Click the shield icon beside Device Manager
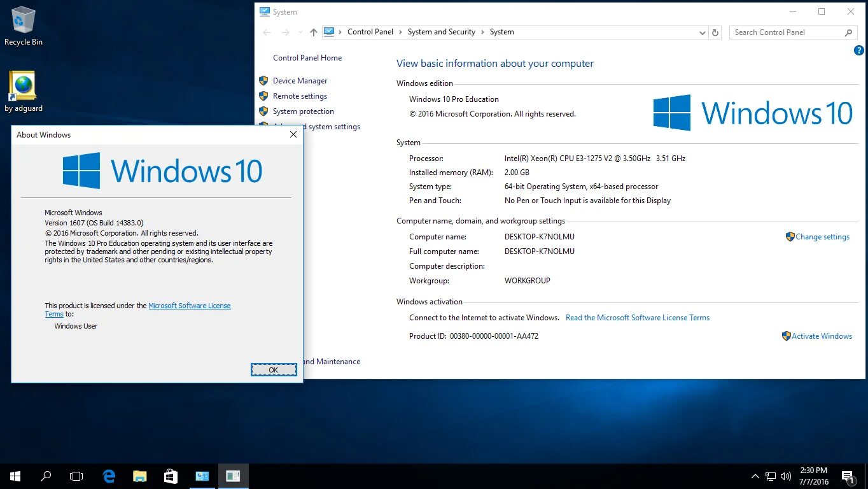Image resolution: width=868 pixels, height=489 pixels. click(263, 81)
